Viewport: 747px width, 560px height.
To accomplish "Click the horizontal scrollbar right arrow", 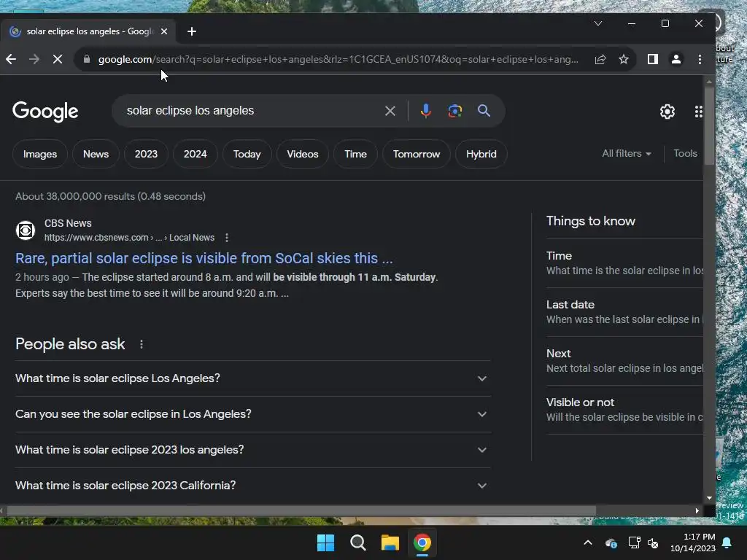I will pyautogui.click(x=697, y=511).
